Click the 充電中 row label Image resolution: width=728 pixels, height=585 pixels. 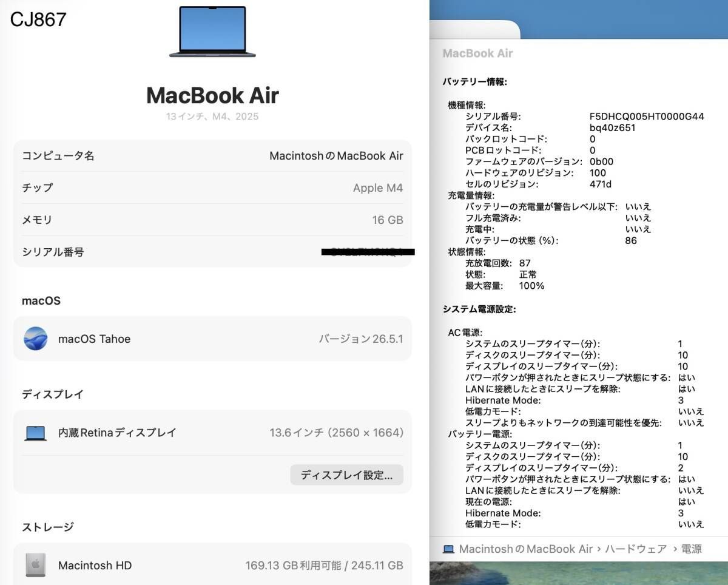480,229
